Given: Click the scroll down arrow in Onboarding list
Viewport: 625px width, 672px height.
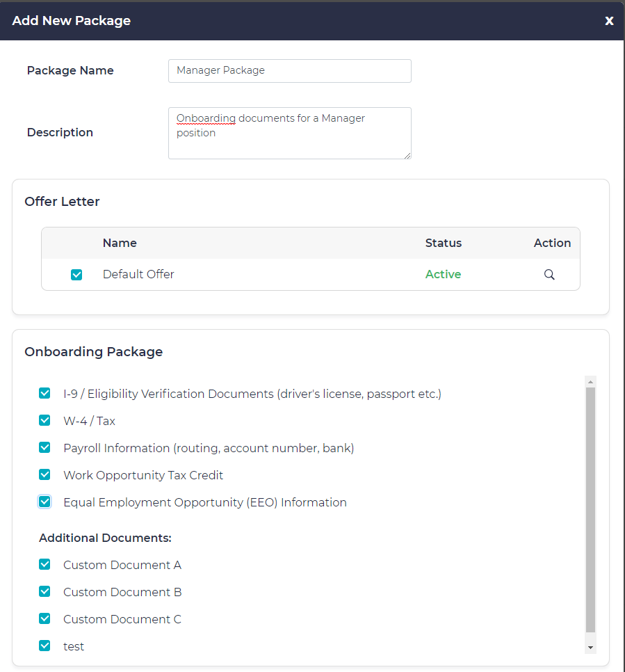Looking at the screenshot, I should click(591, 648).
